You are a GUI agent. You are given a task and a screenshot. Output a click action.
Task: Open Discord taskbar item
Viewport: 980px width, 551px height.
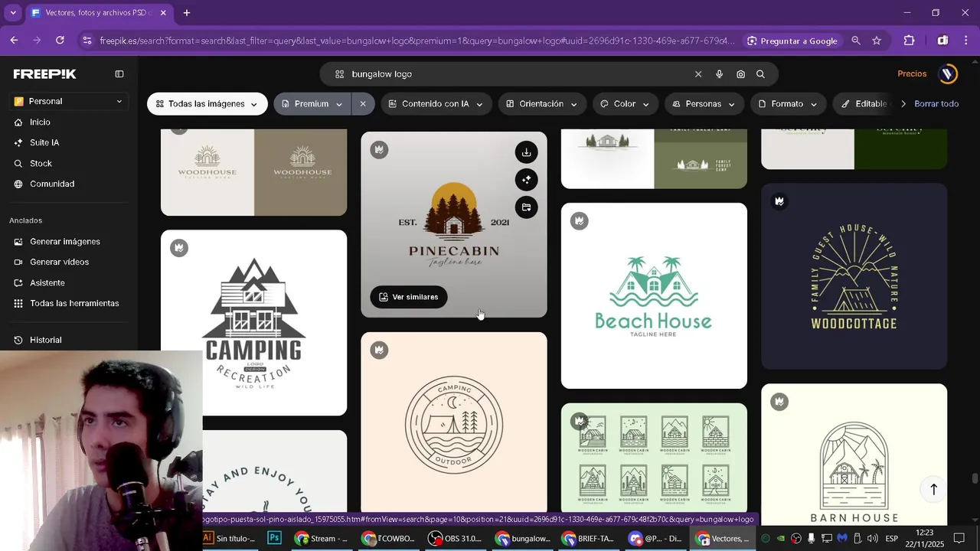point(655,538)
